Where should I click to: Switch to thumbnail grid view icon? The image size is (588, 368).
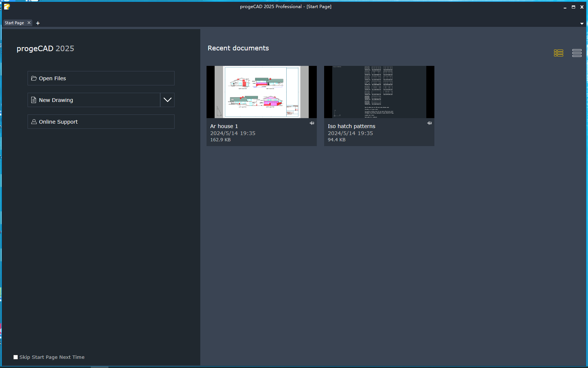(558, 53)
